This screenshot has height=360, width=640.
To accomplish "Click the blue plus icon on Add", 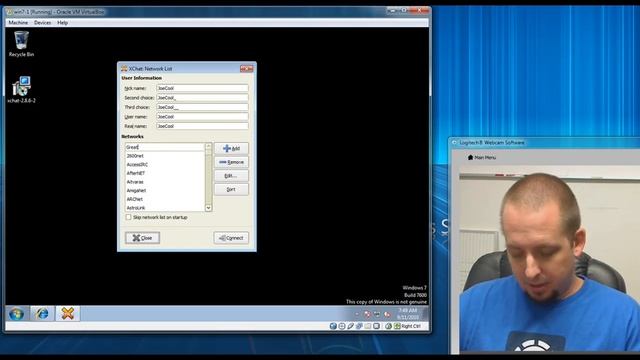I will (227, 148).
